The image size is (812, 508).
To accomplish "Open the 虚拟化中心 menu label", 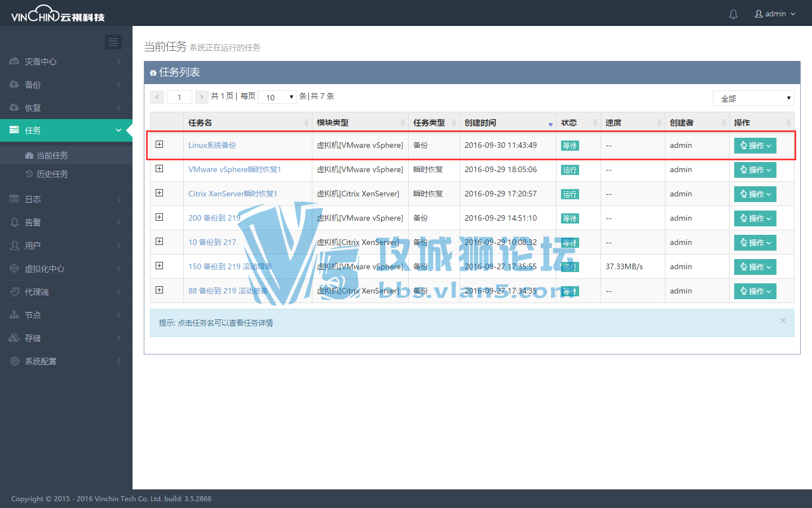I will point(45,269).
